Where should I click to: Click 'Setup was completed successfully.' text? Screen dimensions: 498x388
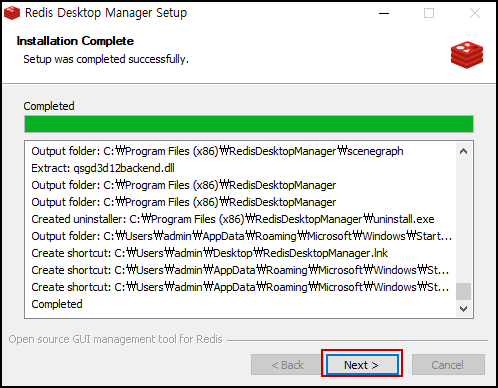click(x=106, y=59)
